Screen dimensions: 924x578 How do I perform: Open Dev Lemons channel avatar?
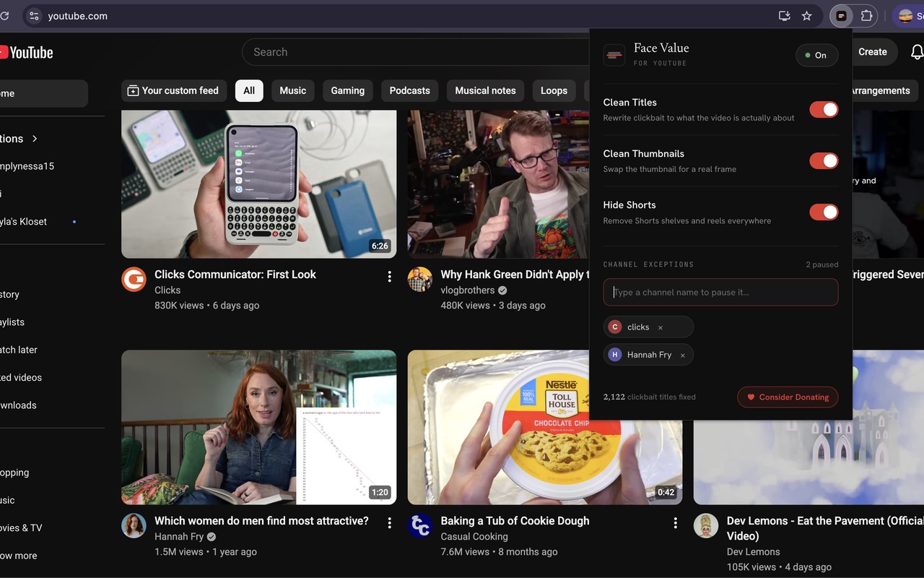pos(705,525)
